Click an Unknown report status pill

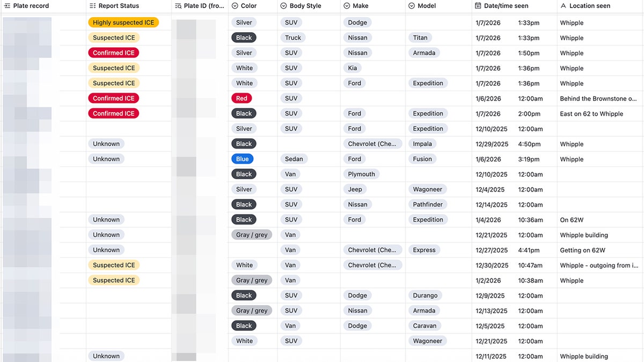click(106, 144)
